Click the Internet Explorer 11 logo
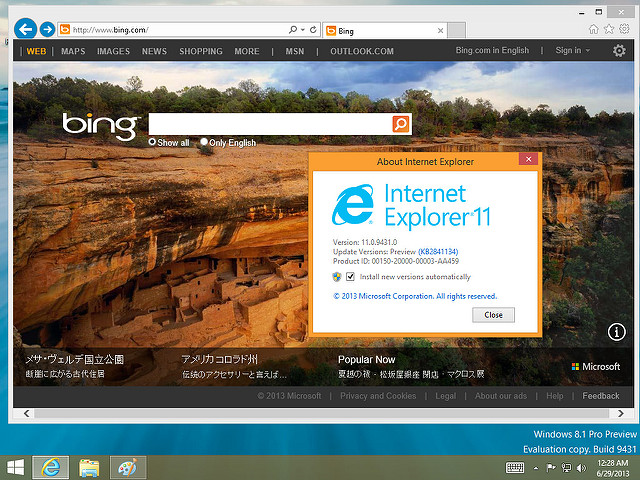The image size is (640, 480). click(x=411, y=206)
